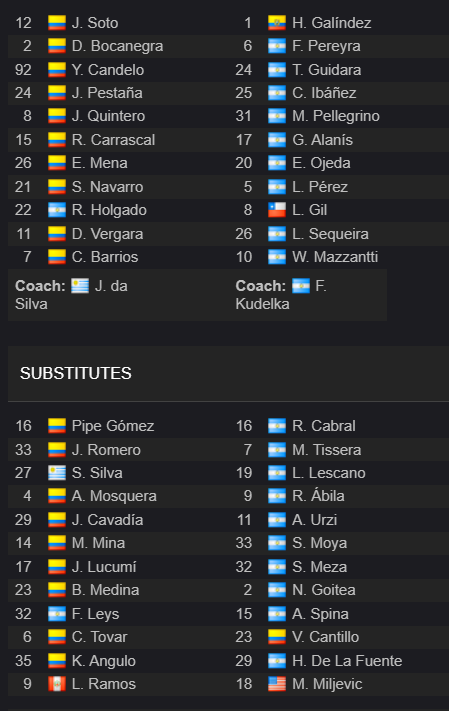Viewport: 449px width, 711px height.
Task: Open goalkeeper J. Soto's profile
Action: [x=95, y=23]
